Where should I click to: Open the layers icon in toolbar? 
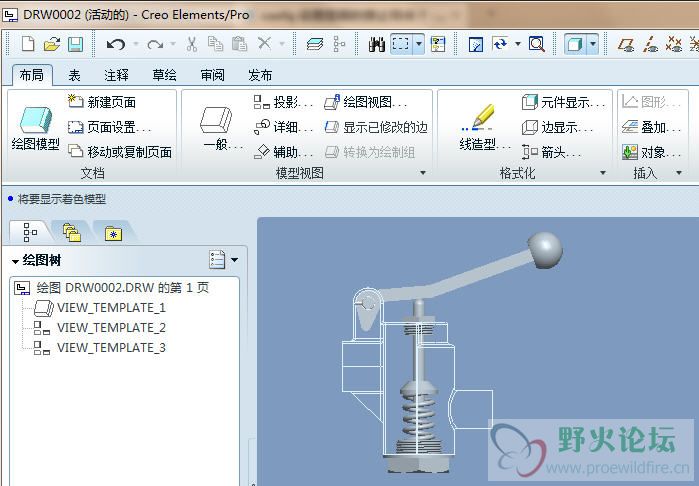point(315,44)
